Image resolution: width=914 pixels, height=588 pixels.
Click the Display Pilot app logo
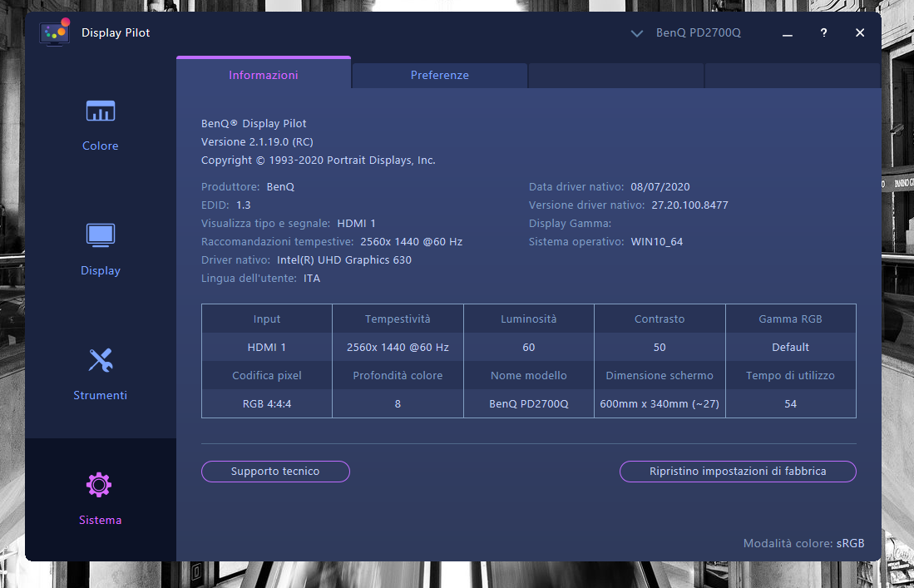click(55, 32)
